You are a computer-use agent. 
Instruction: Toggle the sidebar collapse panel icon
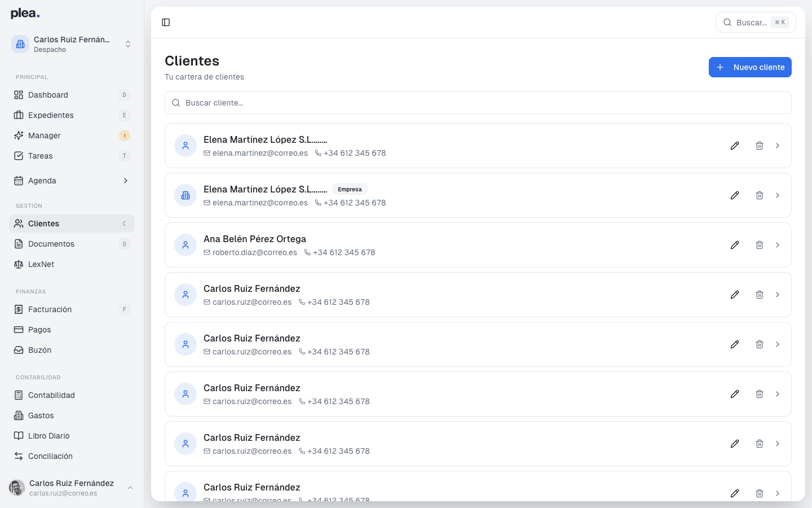click(166, 22)
